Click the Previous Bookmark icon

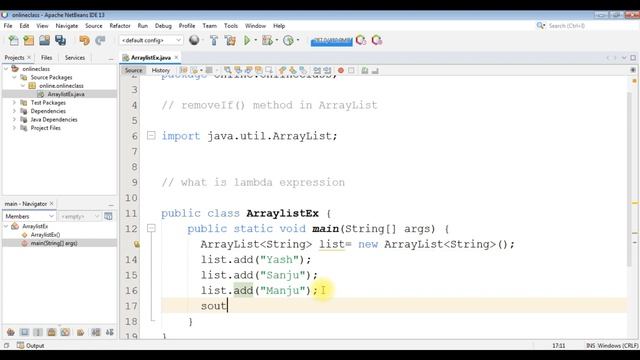[282, 70]
